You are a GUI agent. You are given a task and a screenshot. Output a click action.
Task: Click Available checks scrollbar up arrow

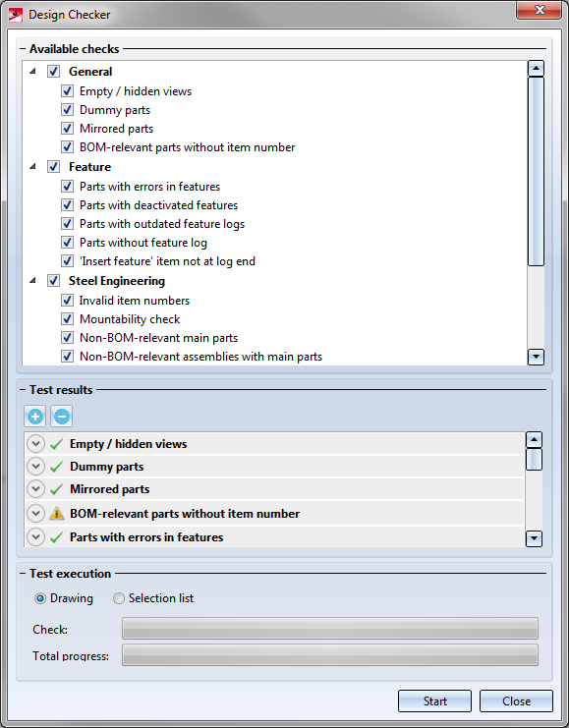536,69
